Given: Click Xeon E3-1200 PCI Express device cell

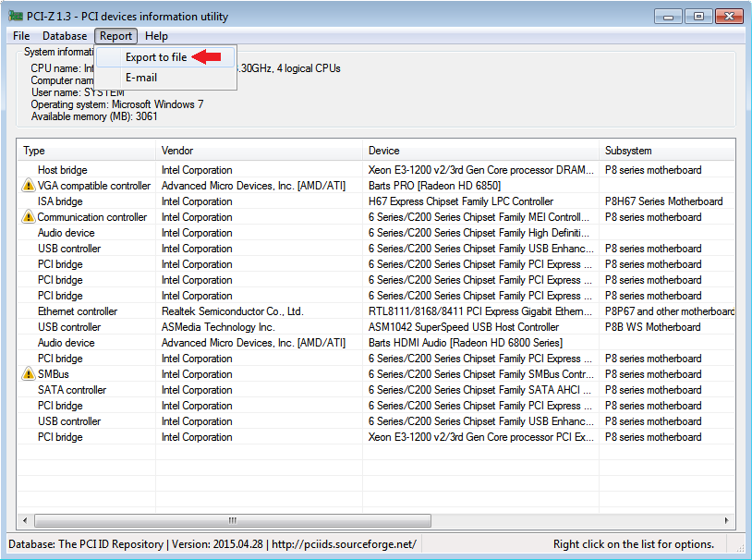Looking at the screenshot, I should 481,437.
